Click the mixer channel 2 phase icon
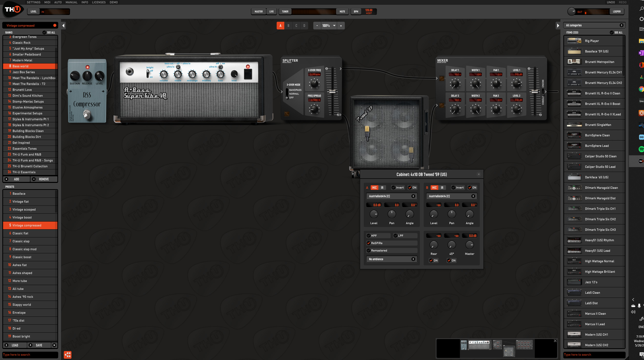 point(442,105)
